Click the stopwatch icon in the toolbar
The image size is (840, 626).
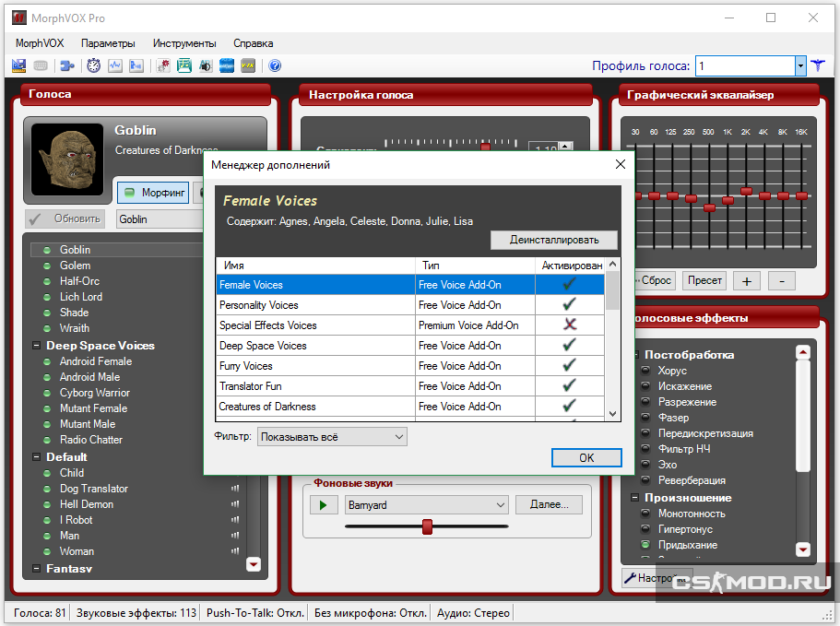pos(94,65)
